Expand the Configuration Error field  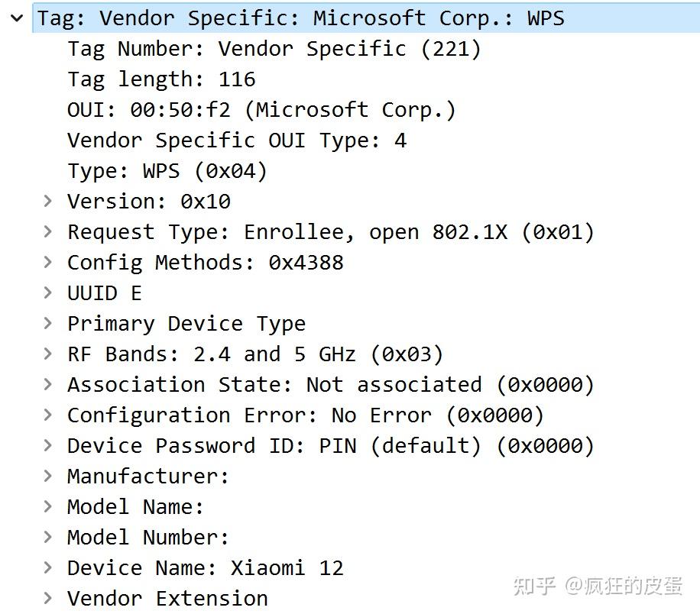pyautogui.click(x=48, y=415)
